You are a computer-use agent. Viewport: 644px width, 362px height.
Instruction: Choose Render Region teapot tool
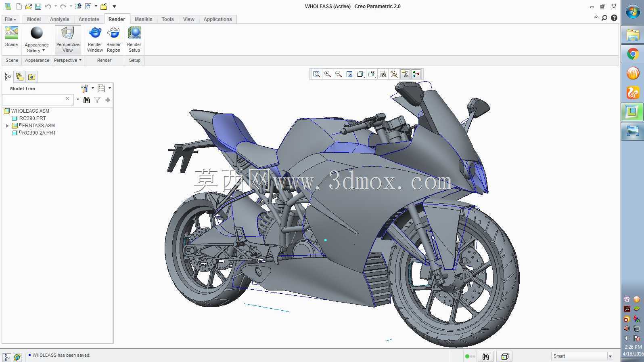pos(113,33)
